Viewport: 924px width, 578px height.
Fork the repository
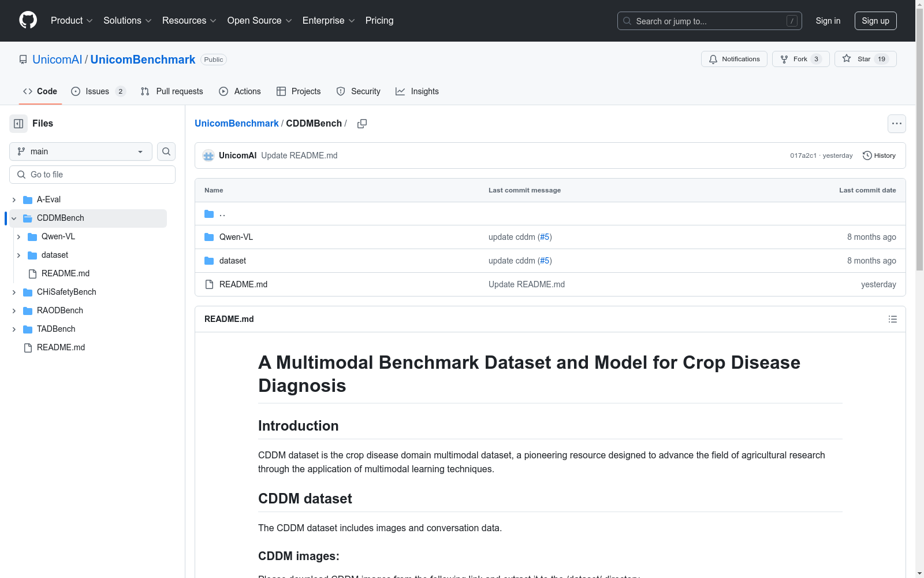(x=800, y=59)
